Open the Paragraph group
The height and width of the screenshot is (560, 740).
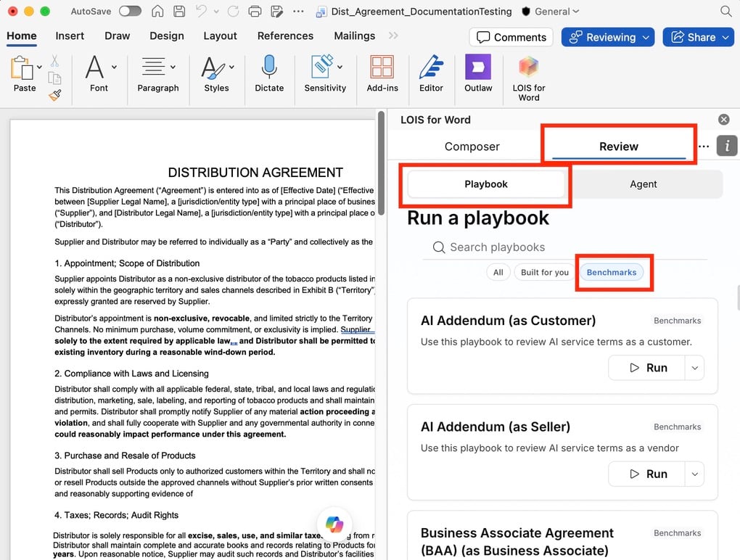pos(158,73)
